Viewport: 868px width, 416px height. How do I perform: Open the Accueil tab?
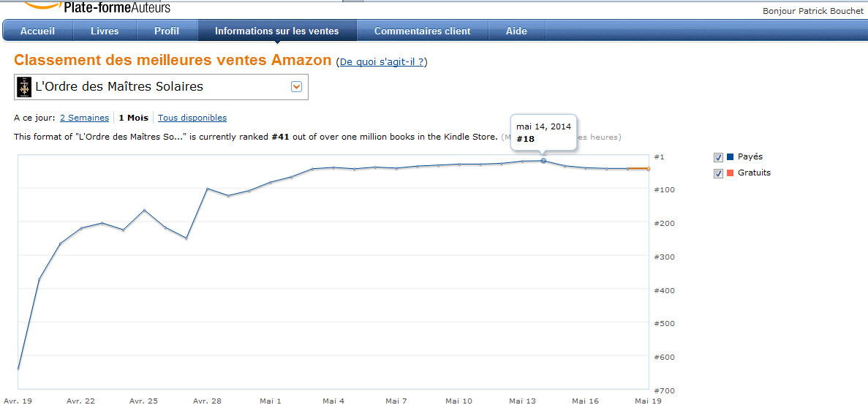click(x=37, y=31)
